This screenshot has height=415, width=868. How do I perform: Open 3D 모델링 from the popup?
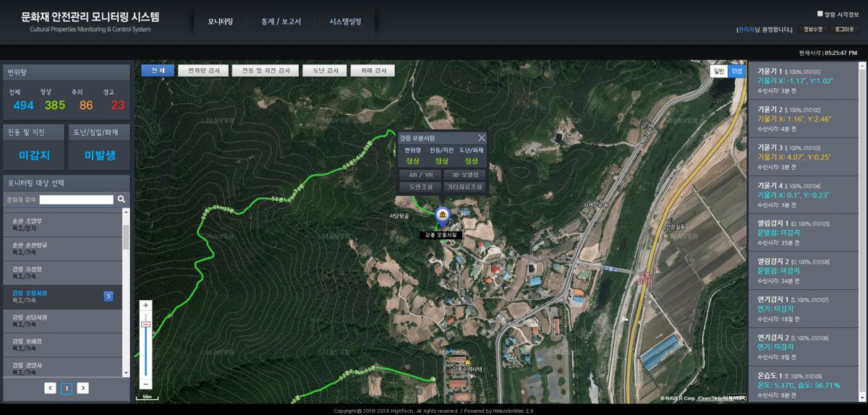tap(464, 175)
